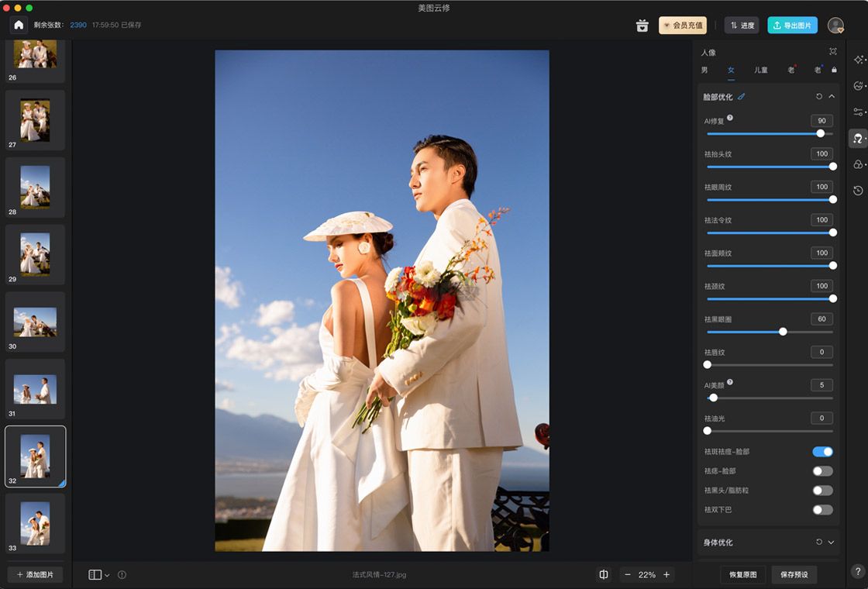Click zoom in plus icon
The image size is (868, 589).
click(x=666, y=574)
